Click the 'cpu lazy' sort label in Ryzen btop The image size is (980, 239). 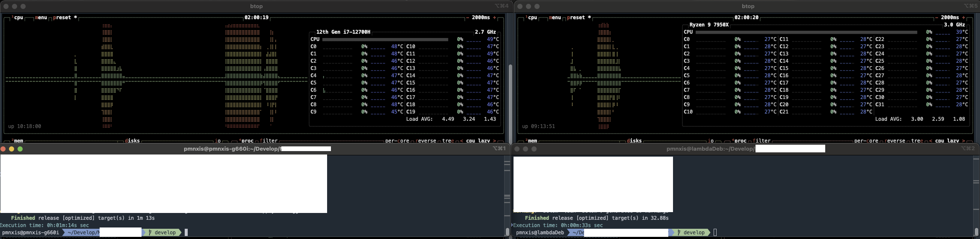click(947, 140)
